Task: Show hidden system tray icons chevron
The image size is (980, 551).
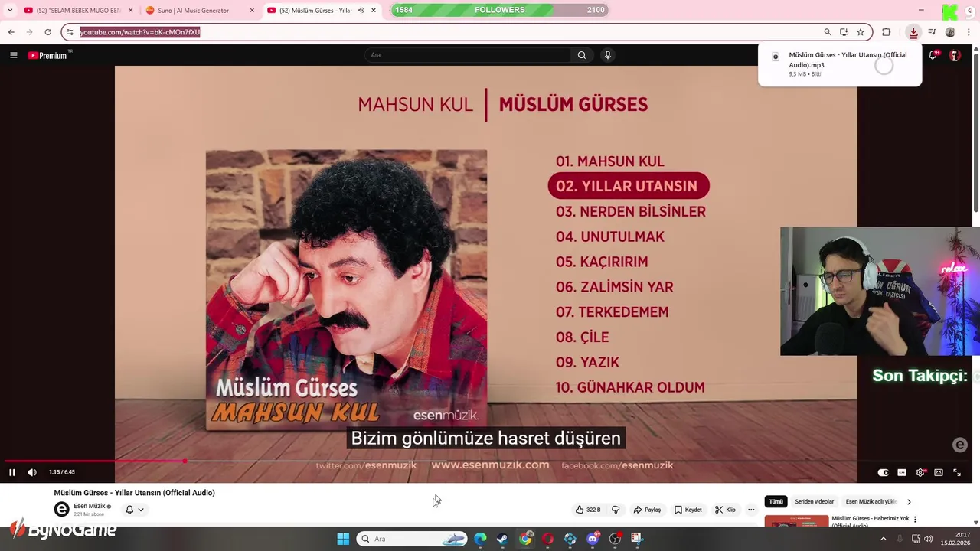Action: coord(883,539)
